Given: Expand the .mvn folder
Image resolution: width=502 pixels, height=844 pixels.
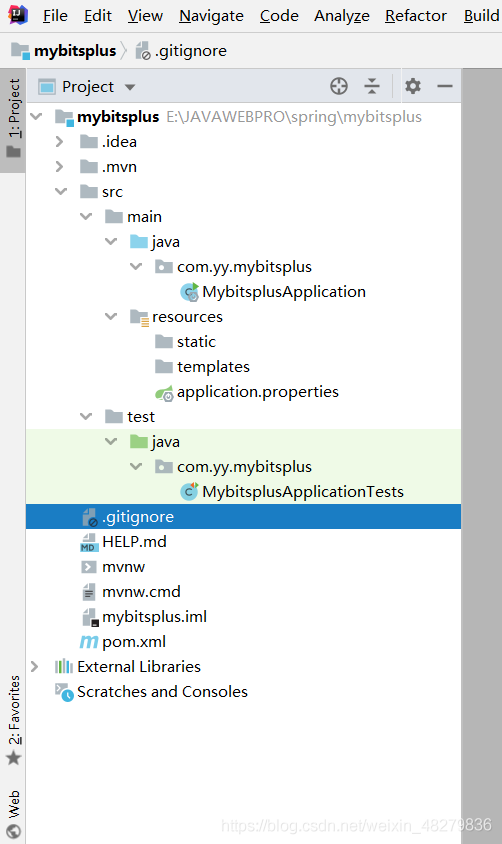Looking at the screenshot, I should click(x=59, y=167).
